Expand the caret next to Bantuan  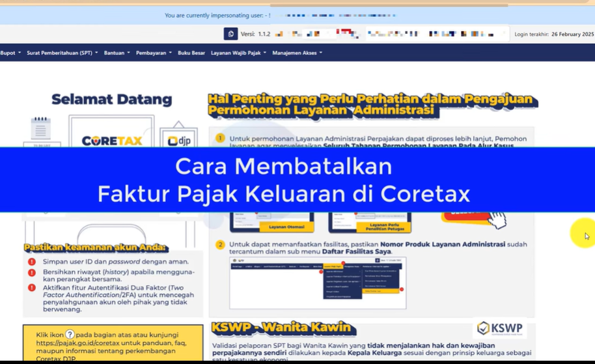pos(129,53)
